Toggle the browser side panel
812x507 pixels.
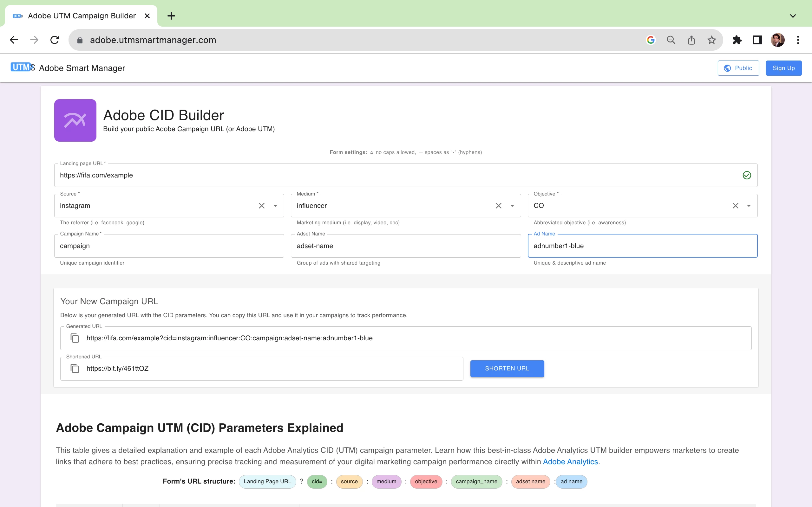click(x=757, y=40)
